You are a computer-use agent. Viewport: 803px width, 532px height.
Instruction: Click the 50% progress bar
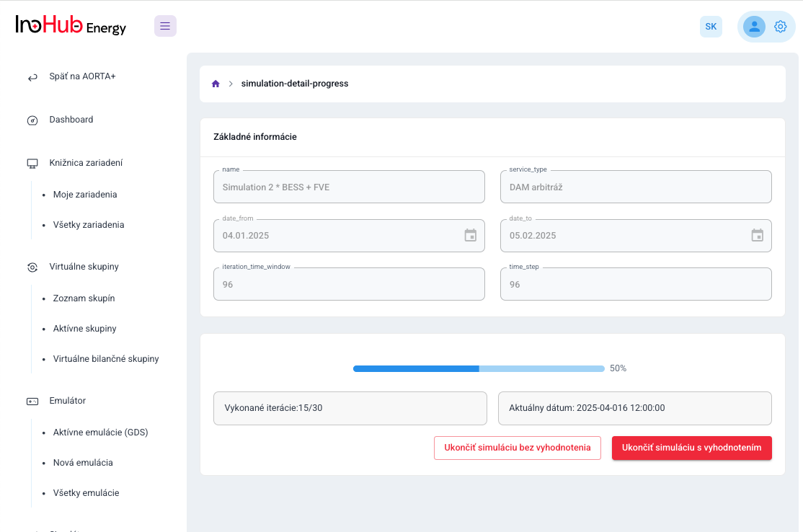[478, 368]
